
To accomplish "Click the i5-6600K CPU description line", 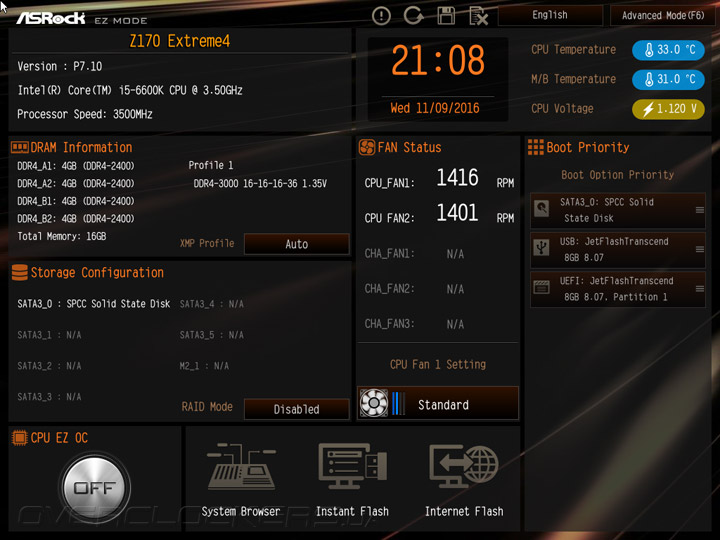I will [x=130, y=90].
